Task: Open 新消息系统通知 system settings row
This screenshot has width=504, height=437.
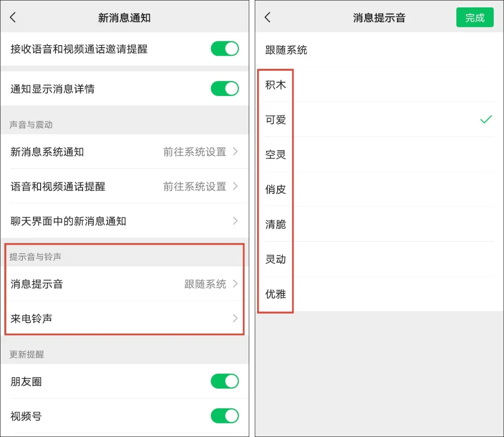Action: [124, 152]
